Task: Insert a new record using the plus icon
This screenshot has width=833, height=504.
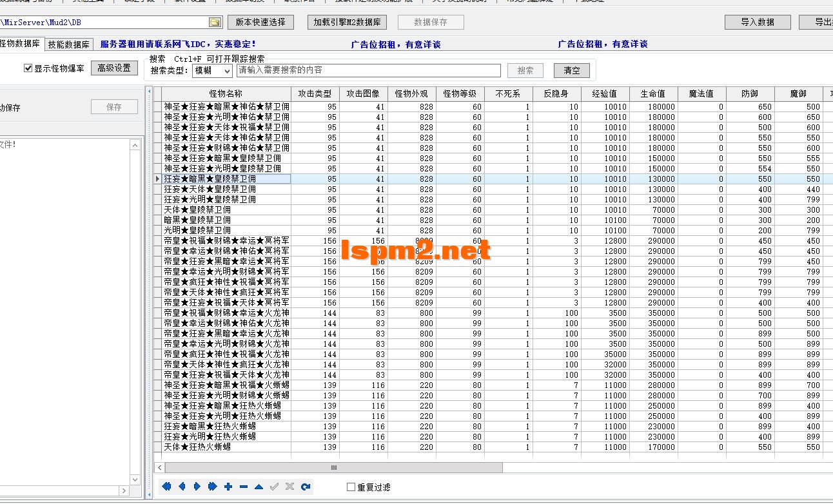Action: 228,487
